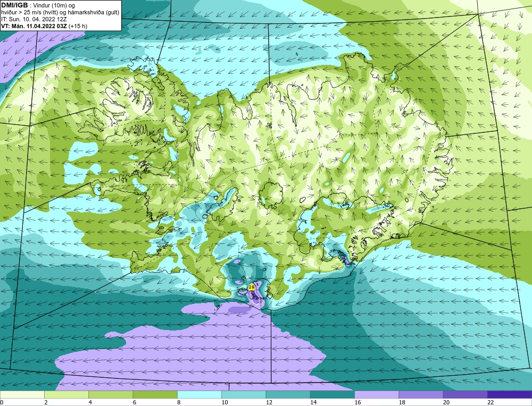Click the 'VT: Mán. 11.04.2022 03Z' line

point(35,26)
